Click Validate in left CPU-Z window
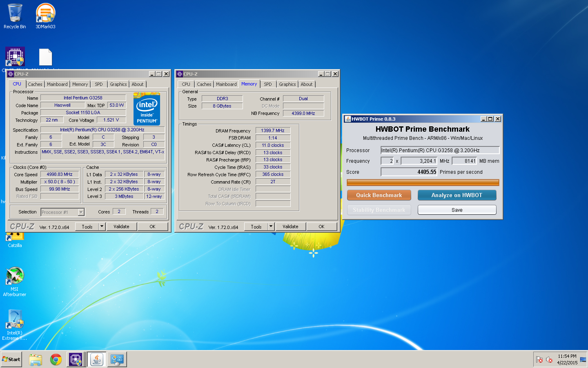This screenshot has height=368, width=588. [x=121, y=227]
